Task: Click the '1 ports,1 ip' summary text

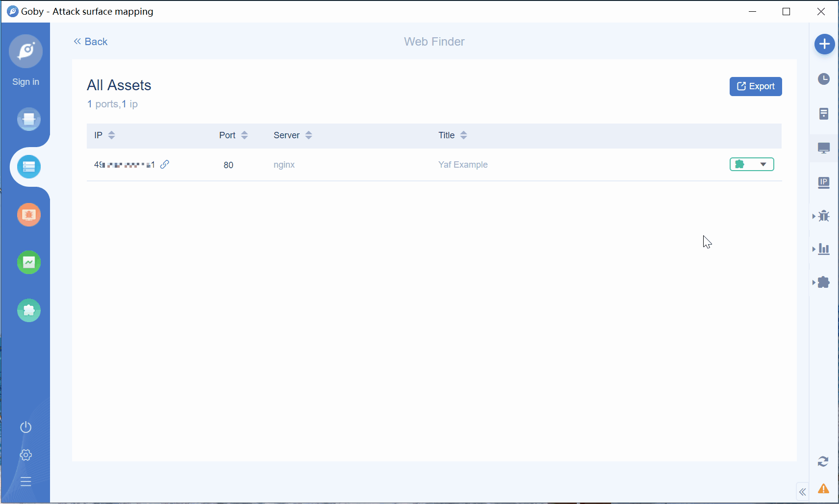Action: pos(112,104)
